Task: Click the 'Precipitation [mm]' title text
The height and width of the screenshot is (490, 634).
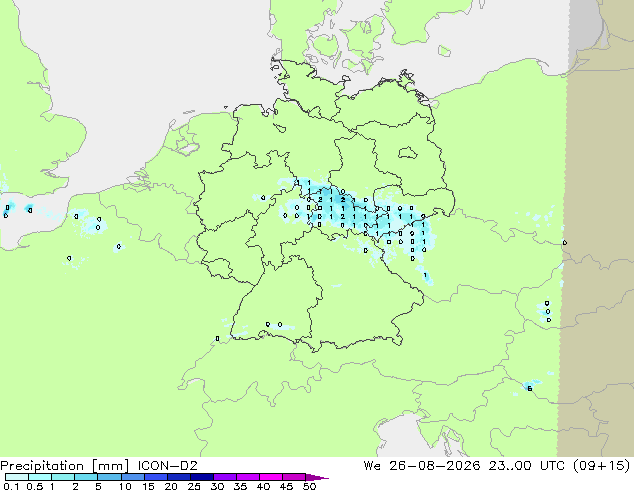Action: coord(65,466)
